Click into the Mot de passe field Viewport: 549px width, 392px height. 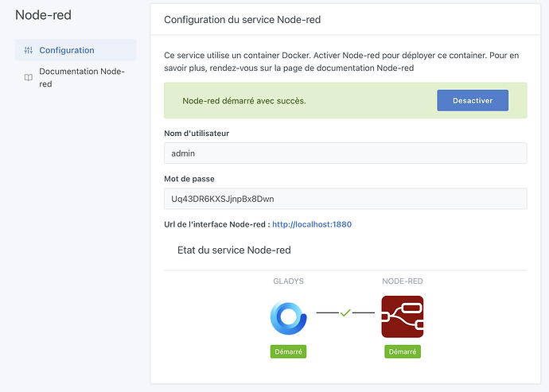point(345,199)
